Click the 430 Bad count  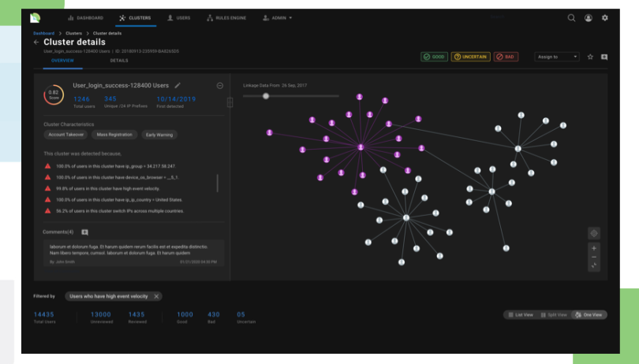pyautogui.click(x=214, y=314)
